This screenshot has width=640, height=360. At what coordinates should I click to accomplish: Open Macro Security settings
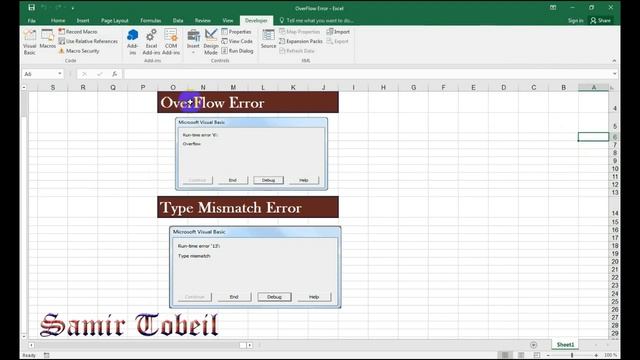[79, 51]
